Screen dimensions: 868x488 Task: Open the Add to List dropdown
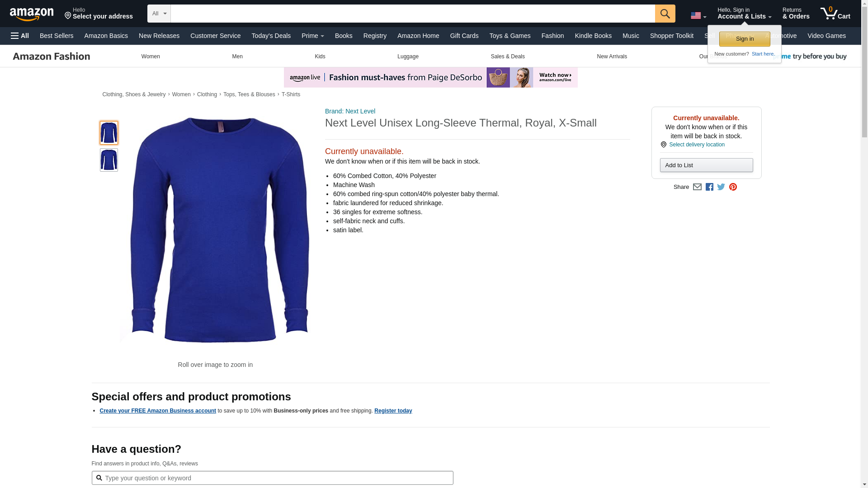(706, 165)
